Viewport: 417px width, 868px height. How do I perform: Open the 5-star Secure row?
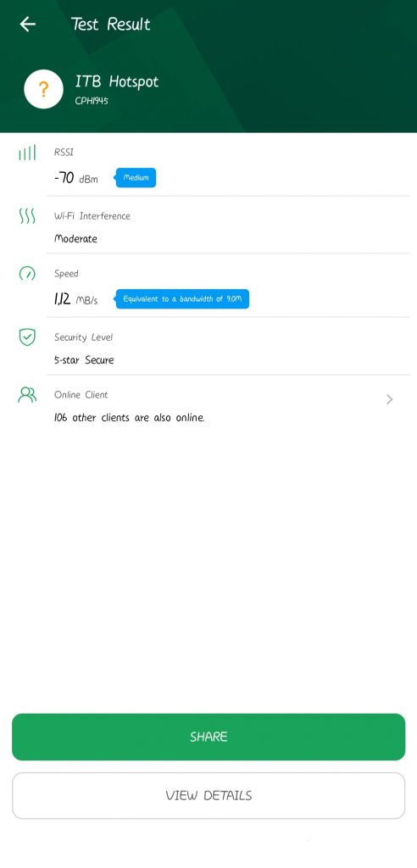tap(228, 348)
